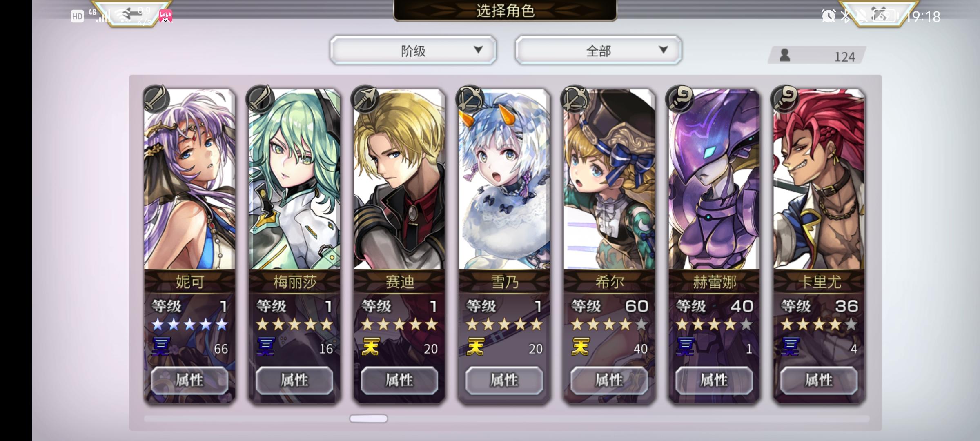Click the arrow on the 全部 dropdown
The height and width of the screenshot is (441, 980).
[664, 50]
